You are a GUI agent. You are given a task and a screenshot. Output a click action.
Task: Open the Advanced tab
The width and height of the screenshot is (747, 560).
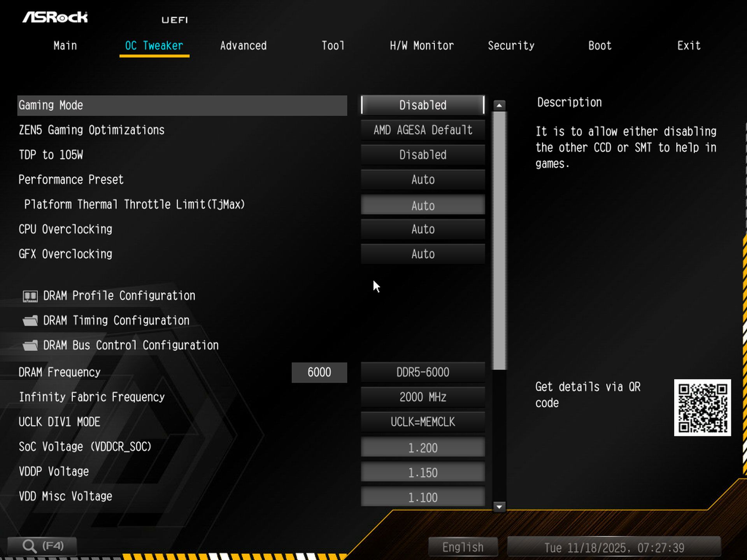(x=243, y=45)
